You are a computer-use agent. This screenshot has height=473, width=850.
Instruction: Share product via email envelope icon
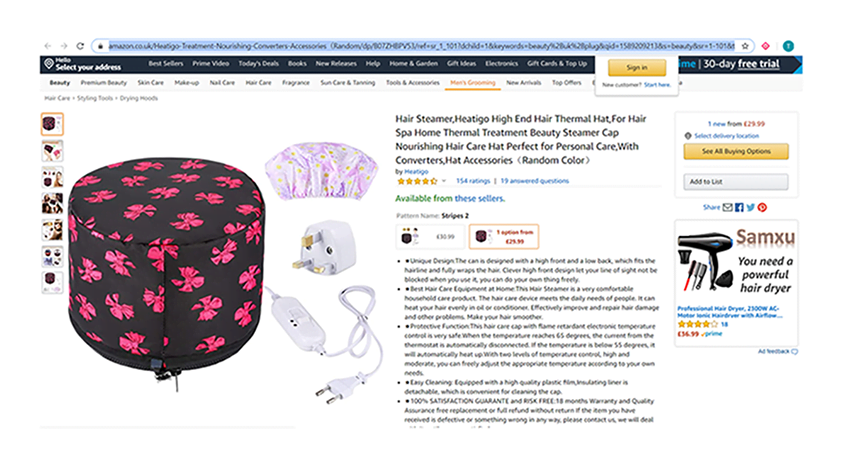coord(728,207)
